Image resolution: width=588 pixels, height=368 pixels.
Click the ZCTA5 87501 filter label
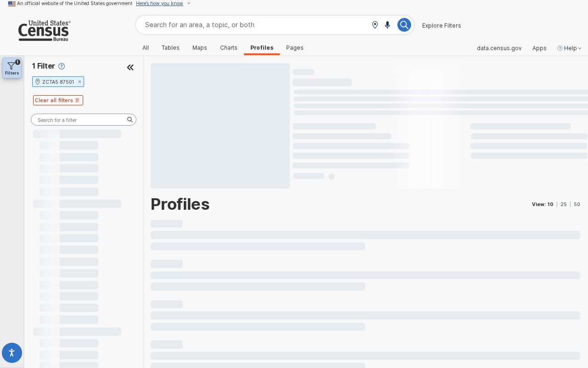58,82
